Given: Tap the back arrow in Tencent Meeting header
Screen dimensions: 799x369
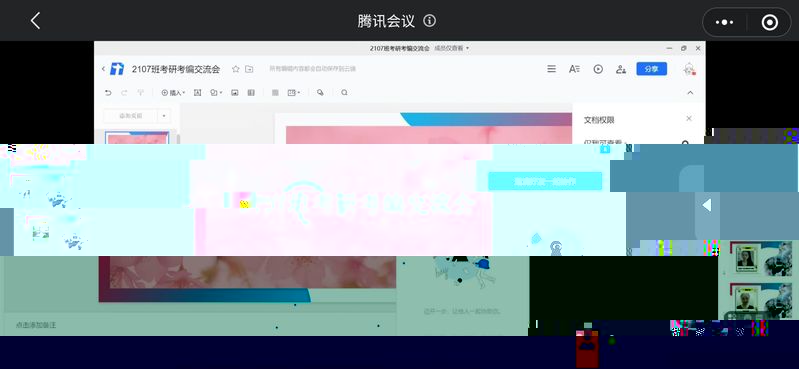Looking at the screenshot, I should tap(35, 21).
